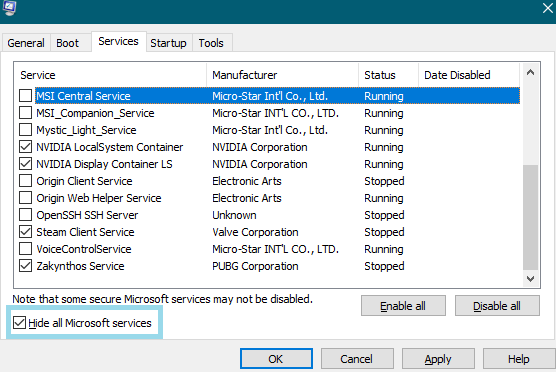The image size is (556, 374).
Task: Select the Steam Client Service row name
Action: (85, 232)
